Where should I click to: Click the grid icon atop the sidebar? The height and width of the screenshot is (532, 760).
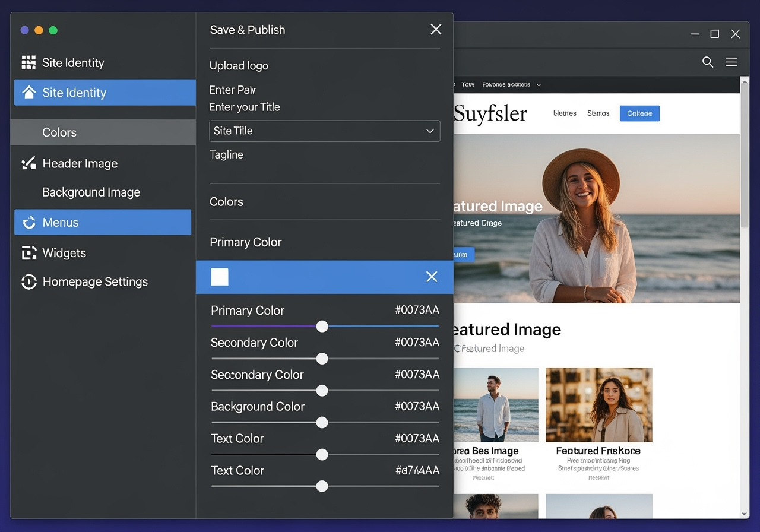tap(28, 62)
